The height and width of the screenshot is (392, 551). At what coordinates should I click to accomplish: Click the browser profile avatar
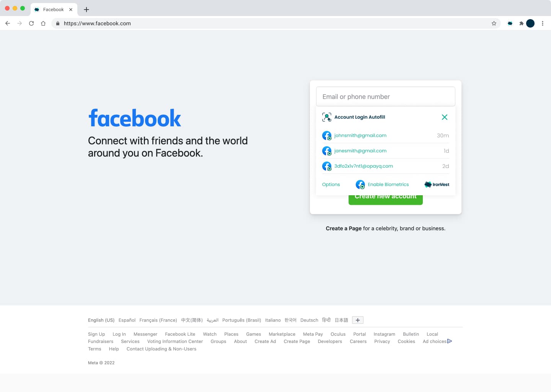(530, 23)
